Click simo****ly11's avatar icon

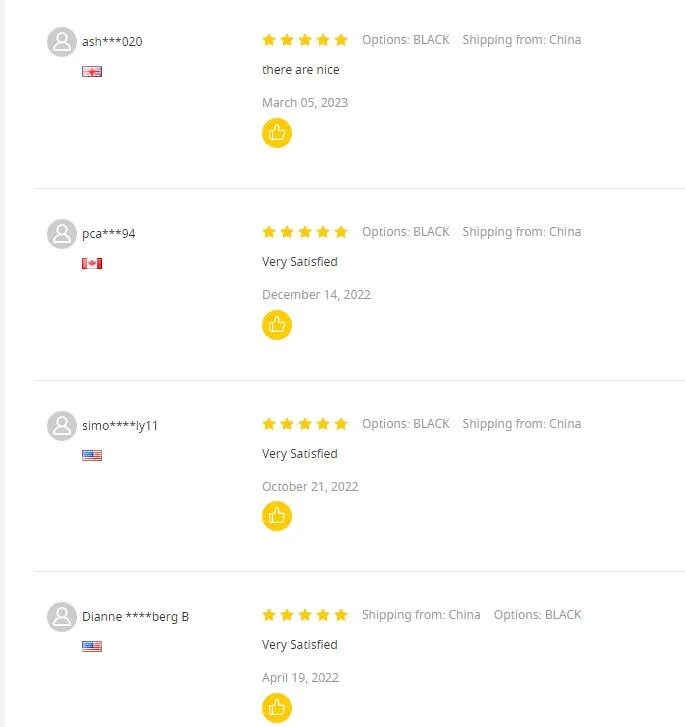[x=62, y=425]
